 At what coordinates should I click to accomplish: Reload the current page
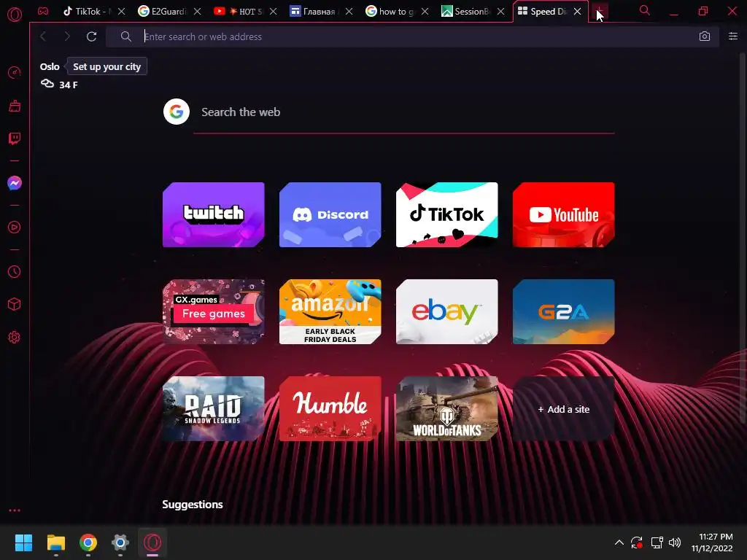coord(91,36)
